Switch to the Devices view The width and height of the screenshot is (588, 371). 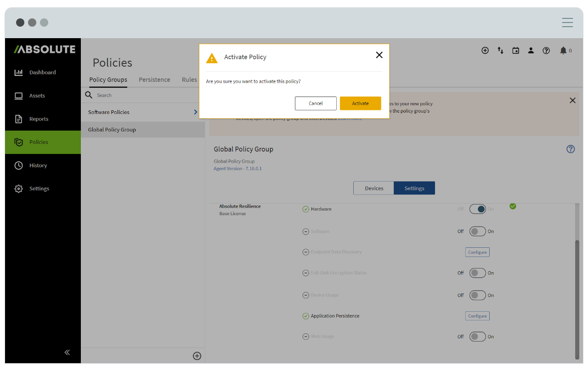[x=374, y=188]
